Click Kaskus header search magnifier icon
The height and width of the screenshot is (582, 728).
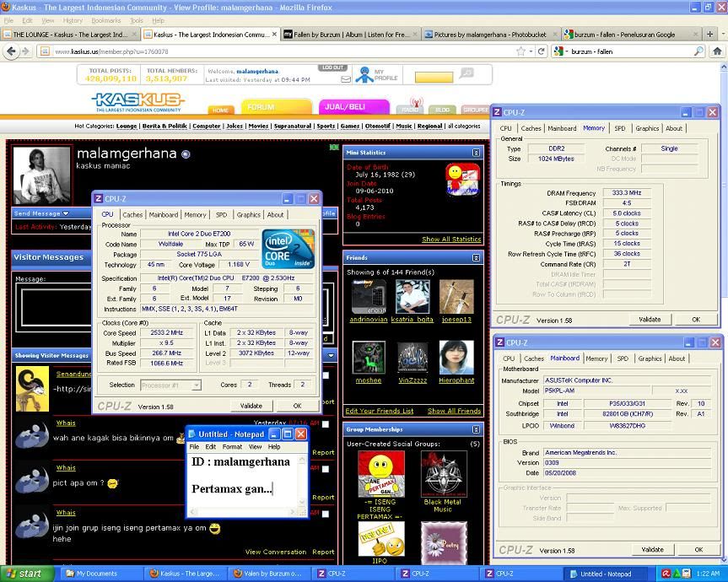(x=466, y=73)
